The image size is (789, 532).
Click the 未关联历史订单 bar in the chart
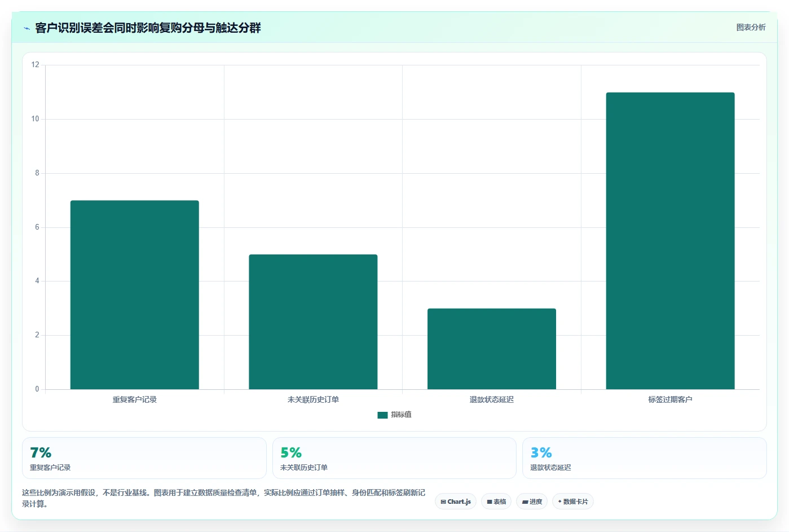coord(313,322)
